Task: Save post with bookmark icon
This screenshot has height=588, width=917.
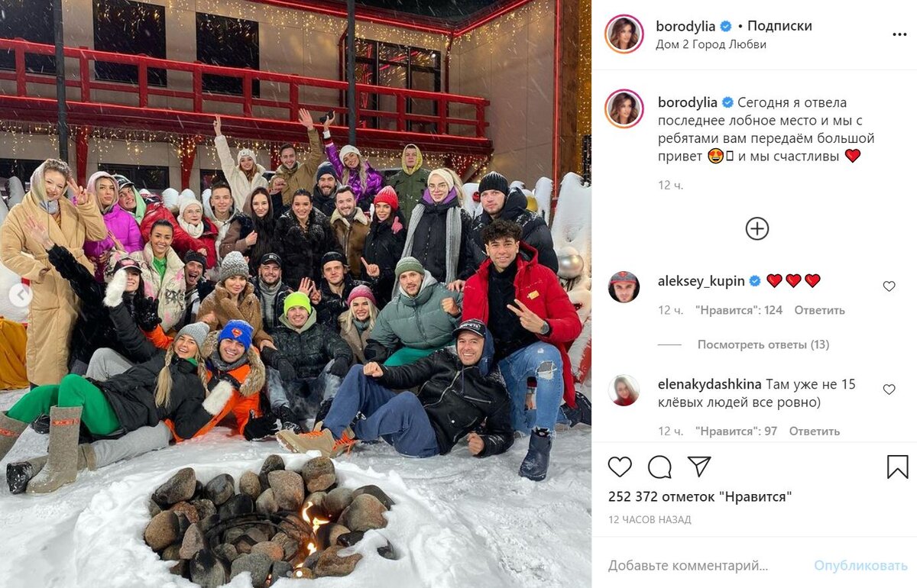Action: [x=898, y=467]
